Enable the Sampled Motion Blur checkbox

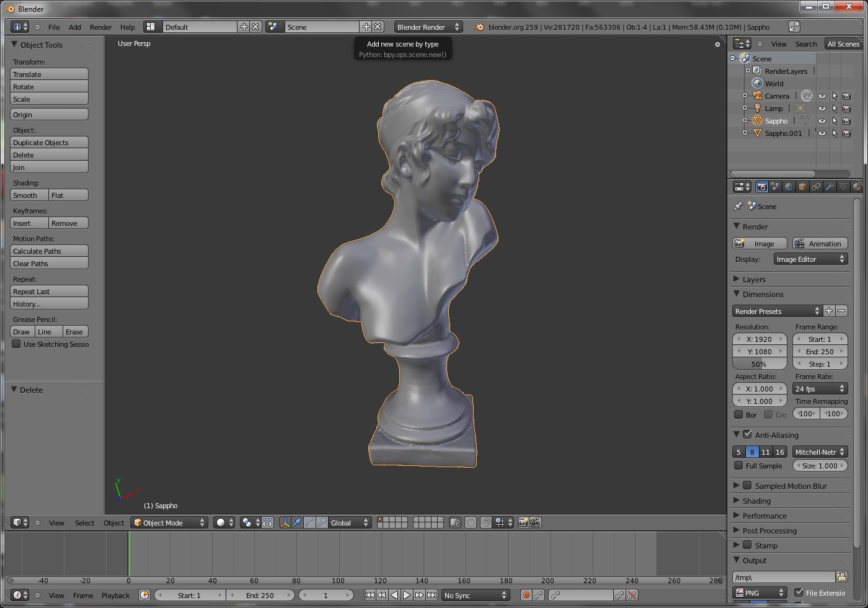coord(747,485)
